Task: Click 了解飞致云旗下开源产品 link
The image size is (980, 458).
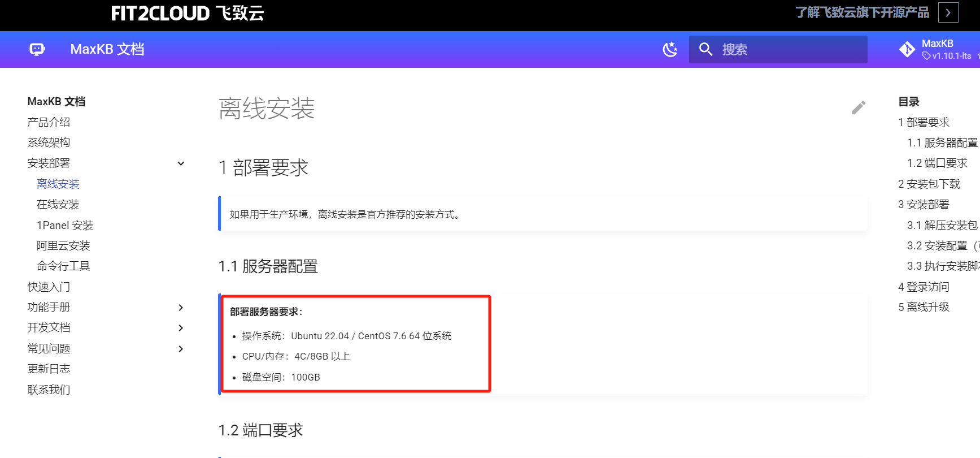Action: tap(862, 12)
